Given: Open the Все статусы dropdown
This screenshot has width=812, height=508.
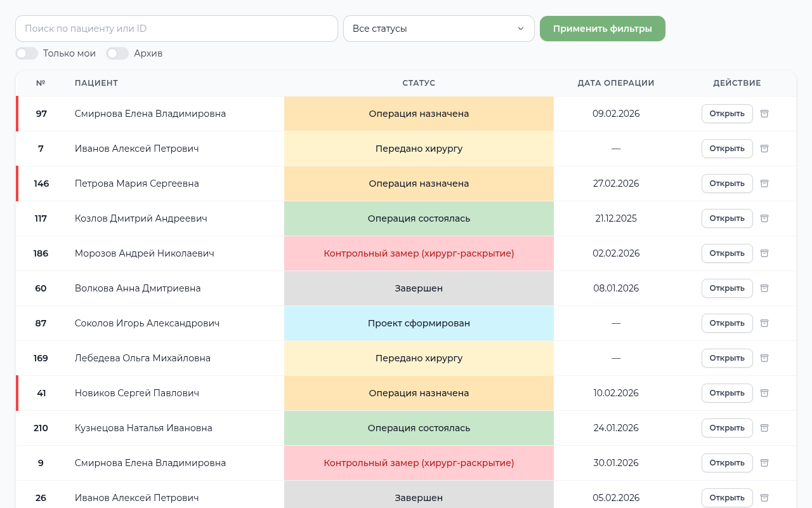Looking at the screenshot, I should 438,29.
